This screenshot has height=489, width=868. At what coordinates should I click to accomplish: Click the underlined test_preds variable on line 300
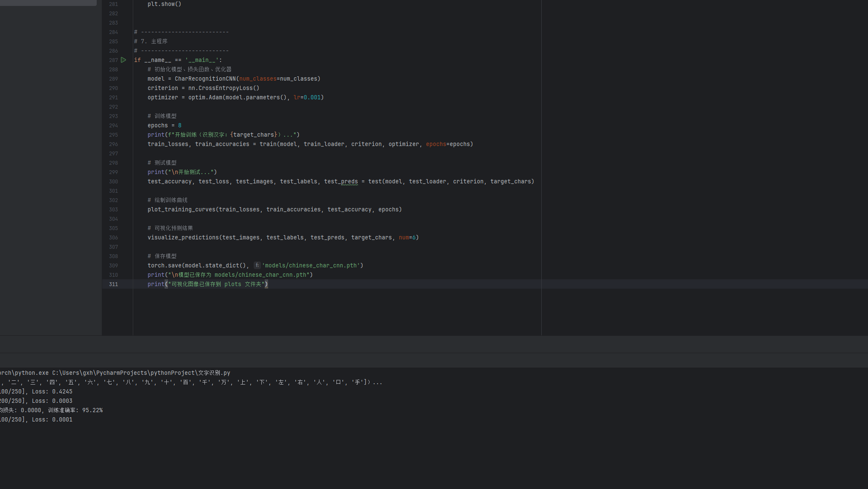coord(341,182)
